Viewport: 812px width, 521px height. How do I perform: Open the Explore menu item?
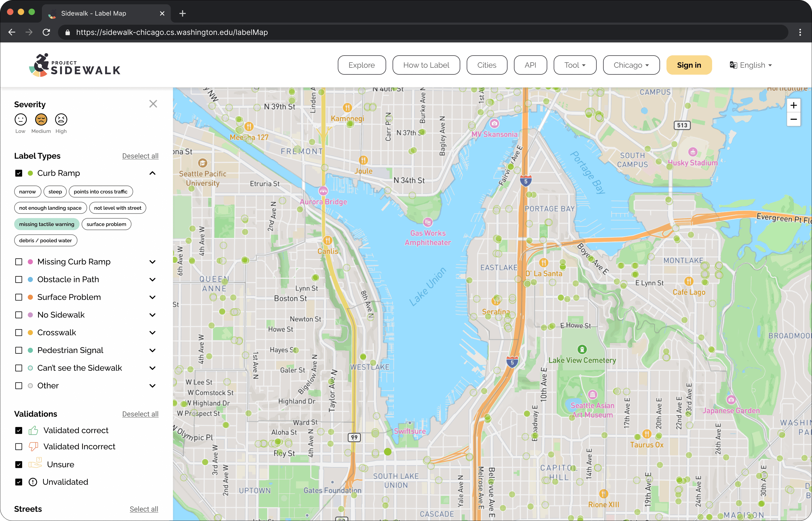coord(361,65)
